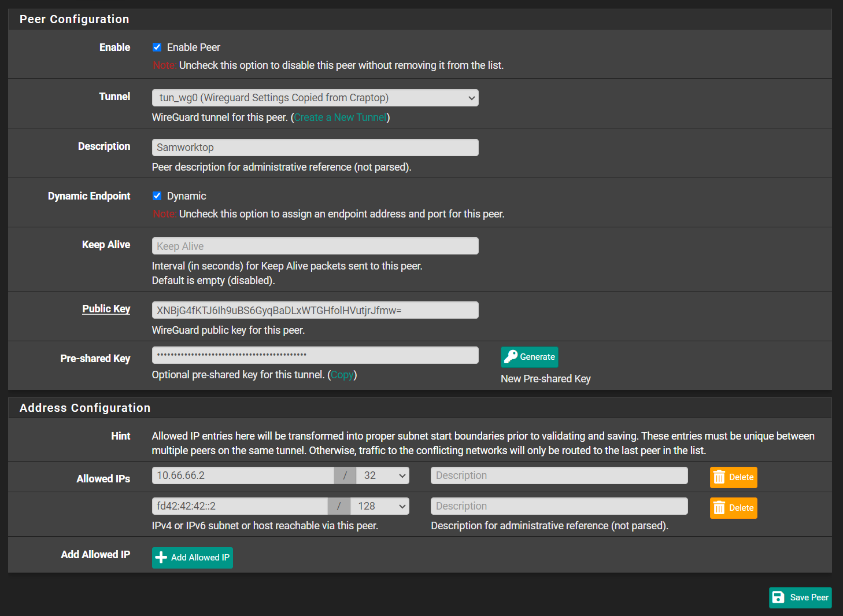Screen dimensions: 843x616
Task: Click Description field for 10.66.66.2 row
Action: [559, 475]
